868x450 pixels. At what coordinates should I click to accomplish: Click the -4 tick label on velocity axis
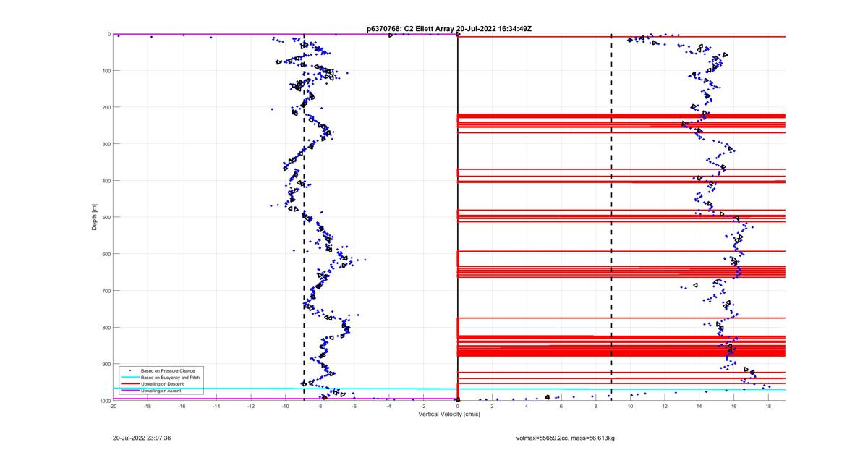389,407
